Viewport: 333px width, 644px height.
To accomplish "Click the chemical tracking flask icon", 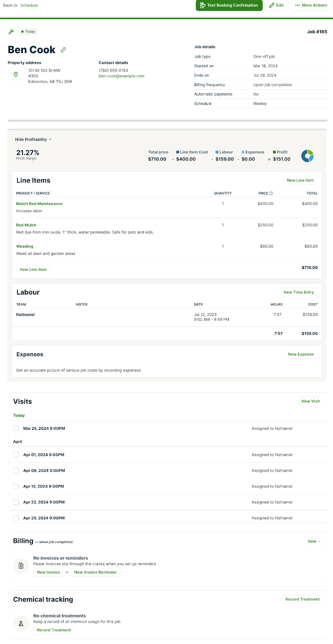I will 21,623.
